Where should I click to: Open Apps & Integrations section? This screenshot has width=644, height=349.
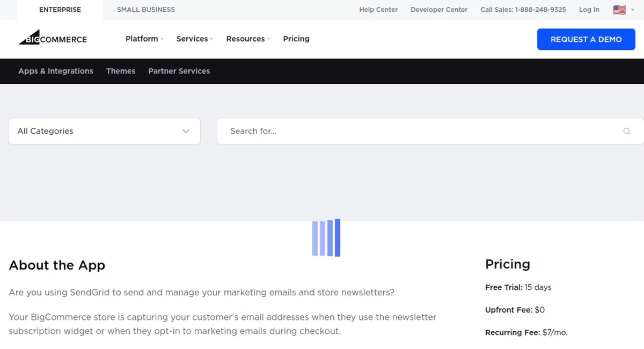[55, 70]
